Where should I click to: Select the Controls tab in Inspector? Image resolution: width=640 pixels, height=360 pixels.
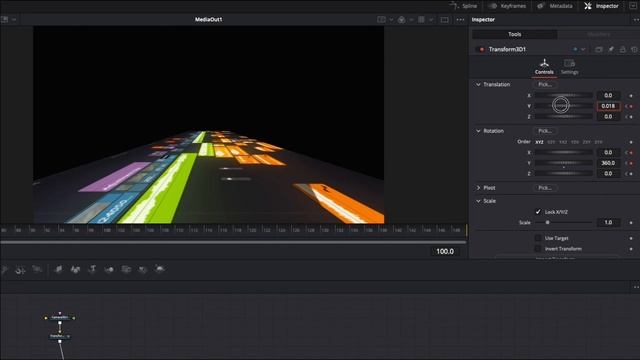tap(544, 67)
